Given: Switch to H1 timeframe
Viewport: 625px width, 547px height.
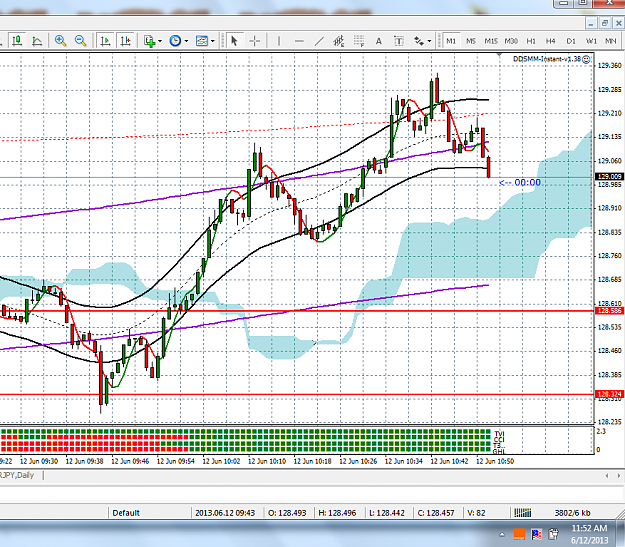Looking at the screenshot, I should coord(531,41).
